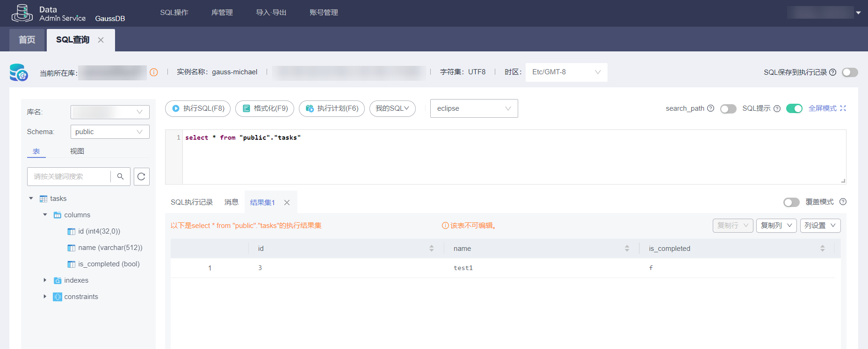
Task: Click into the SQL editor text area
Action: pos(514,157)
